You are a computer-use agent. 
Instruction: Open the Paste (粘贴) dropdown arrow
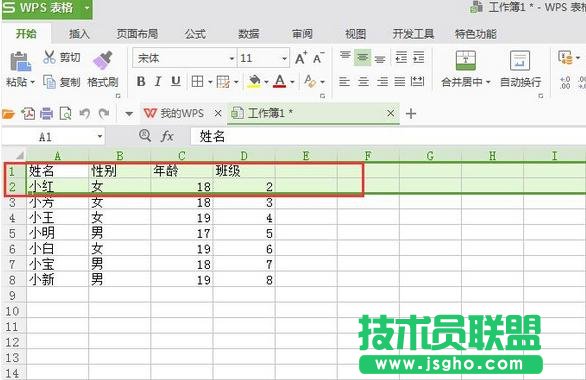point(33,82)
